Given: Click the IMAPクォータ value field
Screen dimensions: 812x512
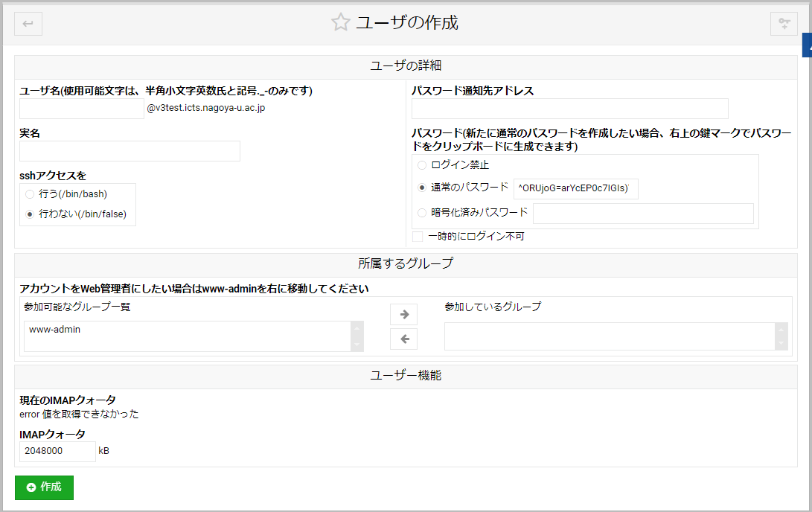Looking at the screenshot, I should tap(57, 451).
